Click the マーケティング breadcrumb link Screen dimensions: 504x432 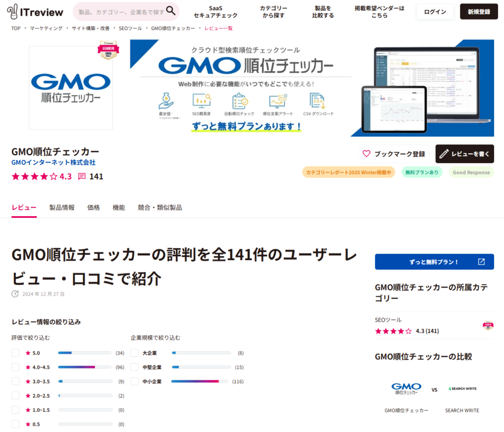[46, 28]
